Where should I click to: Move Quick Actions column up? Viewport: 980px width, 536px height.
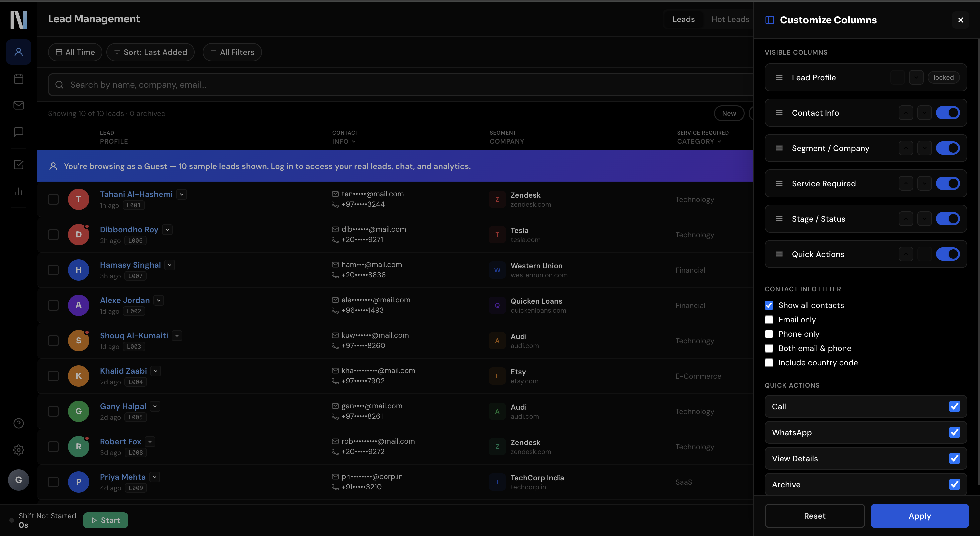click(x=906, y=254)
